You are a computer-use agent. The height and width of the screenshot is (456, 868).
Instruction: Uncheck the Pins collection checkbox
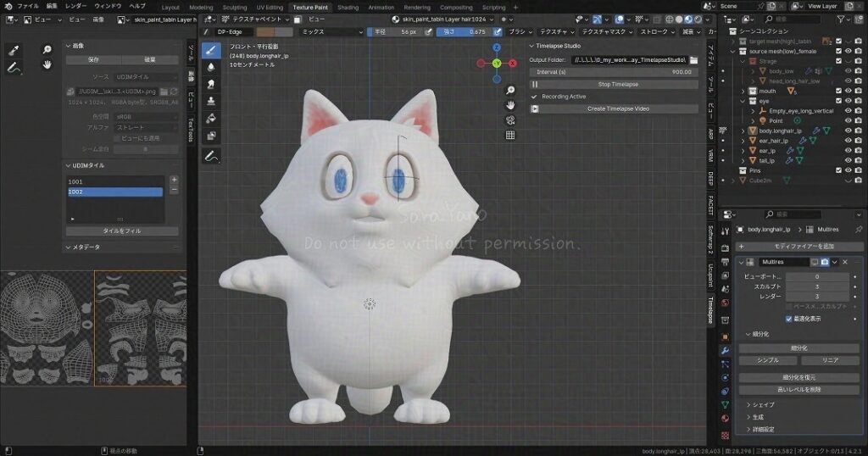click(838, 170)
